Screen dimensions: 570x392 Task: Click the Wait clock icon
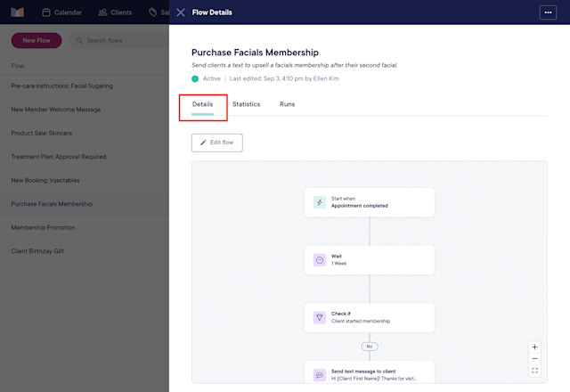pyautogui.click(x=320, y=260)
